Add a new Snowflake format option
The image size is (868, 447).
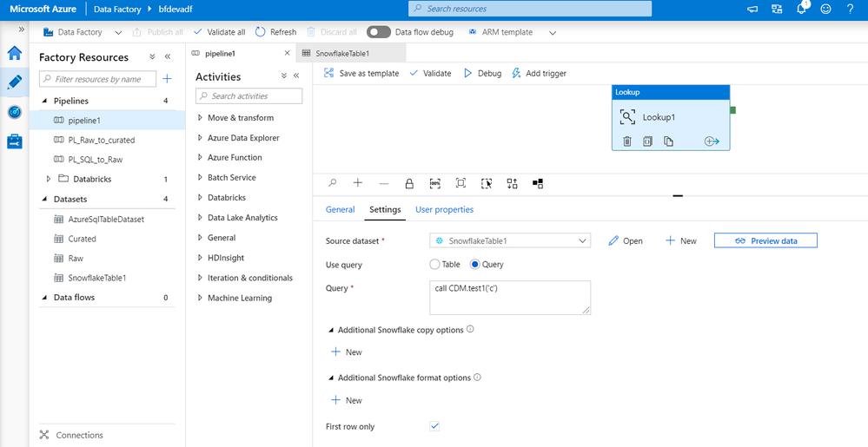point(347,400)
